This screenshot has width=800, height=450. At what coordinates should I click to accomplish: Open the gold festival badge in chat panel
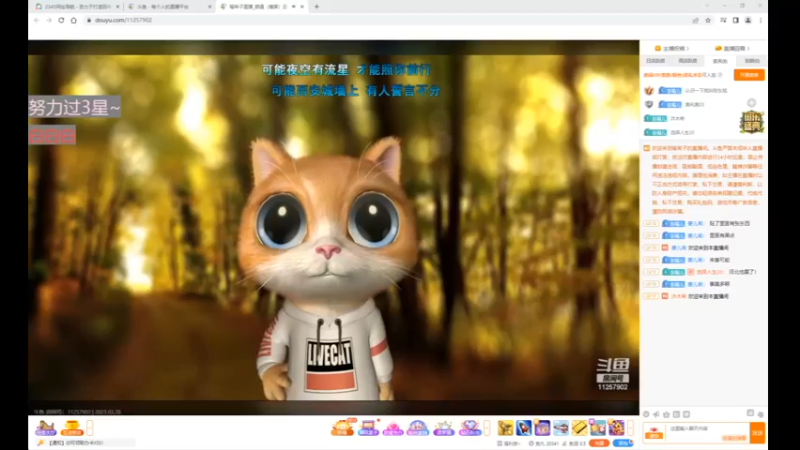pos(752,122)
